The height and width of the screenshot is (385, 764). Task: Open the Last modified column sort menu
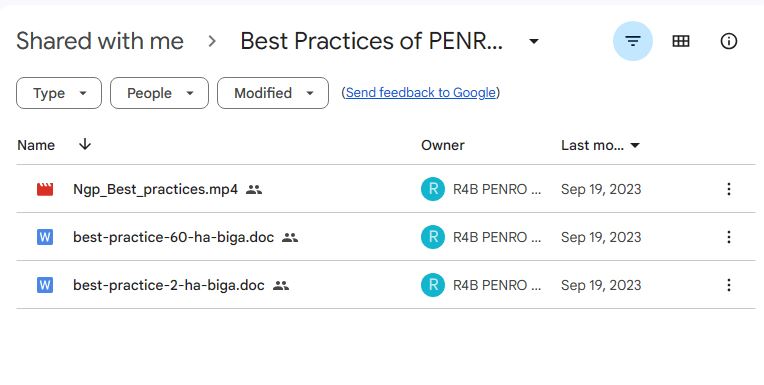click(x=600, y=145)
